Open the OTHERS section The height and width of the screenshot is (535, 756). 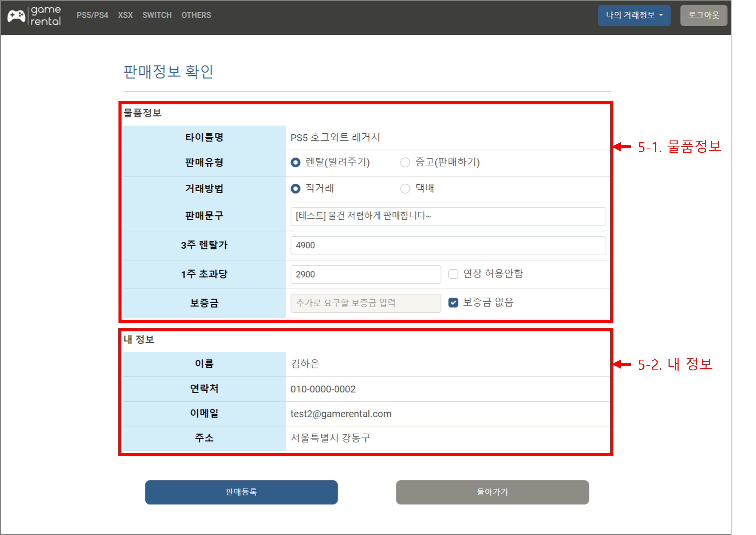(x=196, y=15)
